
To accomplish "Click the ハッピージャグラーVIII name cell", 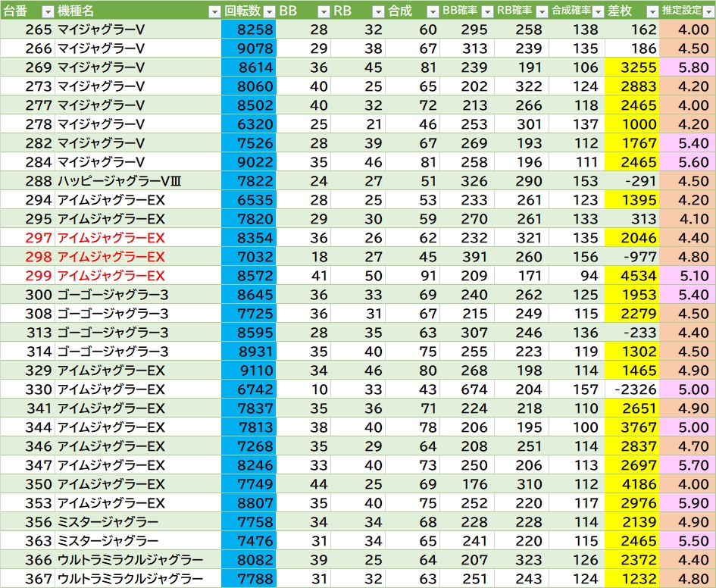I will (x=138, y=181).
